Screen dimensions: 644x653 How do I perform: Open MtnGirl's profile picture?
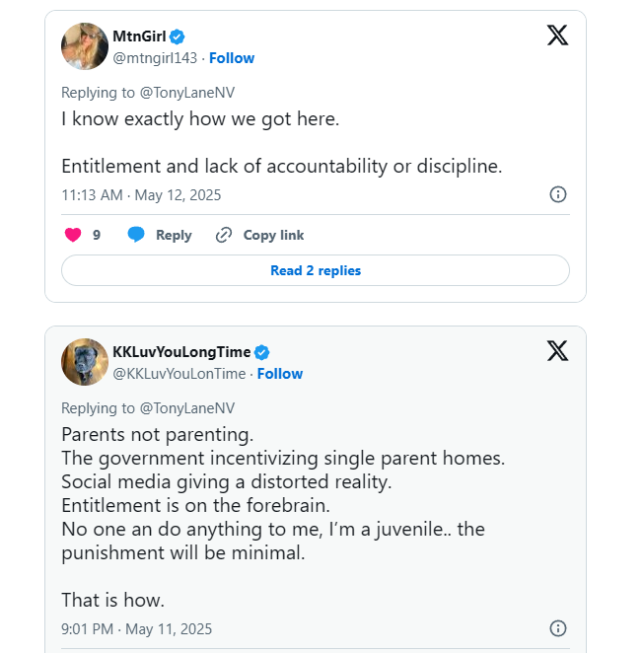85,46
